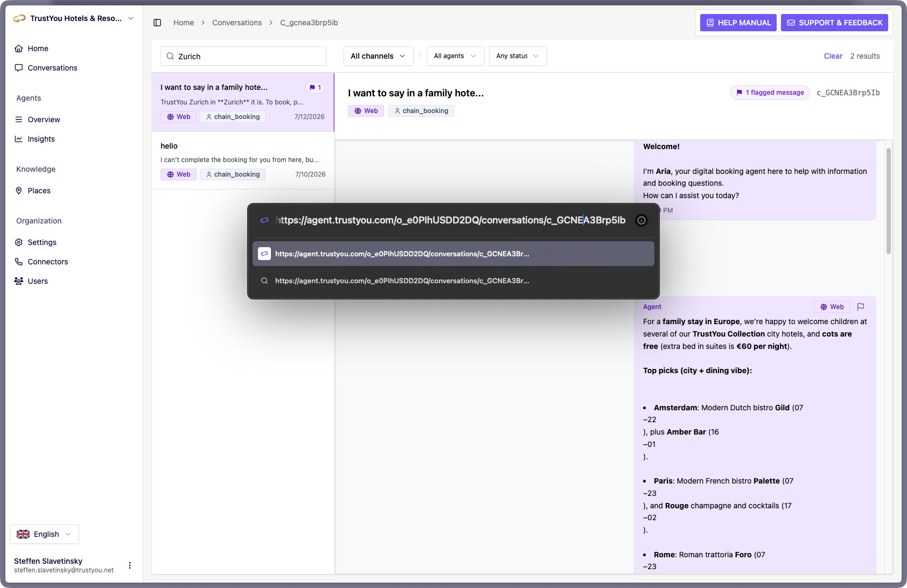Screen dimensions: 907x588
Task: Open the organization switcher chevron
Action: click(x=131, y=18)
